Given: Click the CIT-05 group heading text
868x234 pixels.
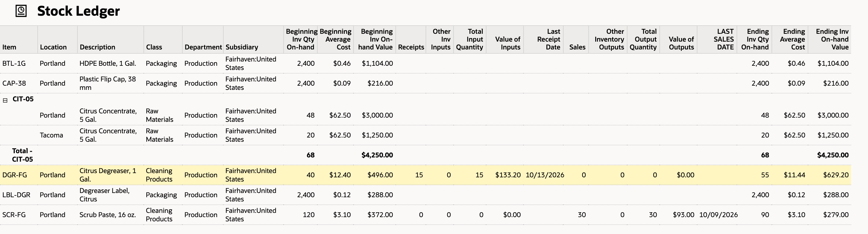Looking at the screenshot, I should click(23, 99).
